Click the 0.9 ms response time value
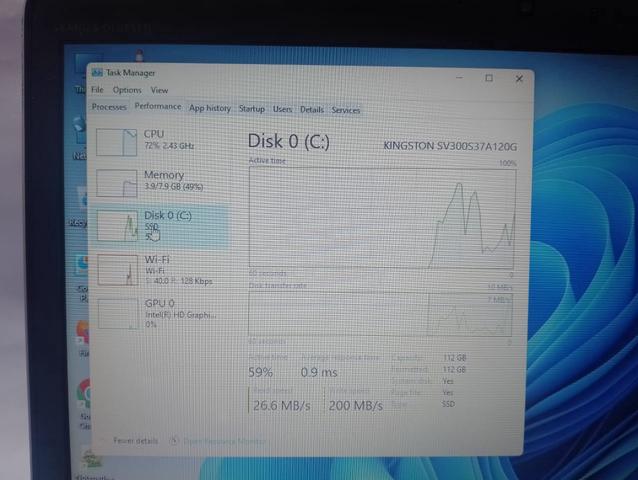This screenshot has width=638, height=480. tap(319, 372)
